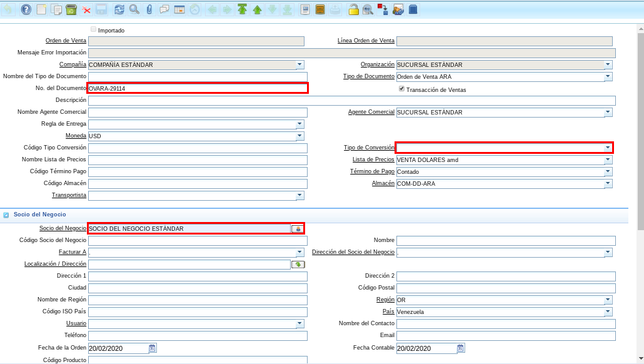
Task: Open the Fecha de la Orden calendar picker
Action: tap(153, 348)
